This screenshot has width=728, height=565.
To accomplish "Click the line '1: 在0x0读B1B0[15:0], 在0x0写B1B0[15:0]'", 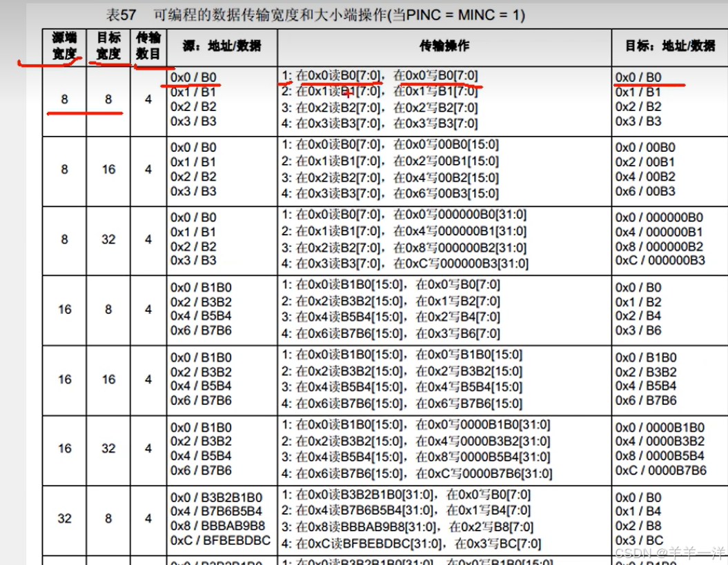I will click(x=402, y=355).
